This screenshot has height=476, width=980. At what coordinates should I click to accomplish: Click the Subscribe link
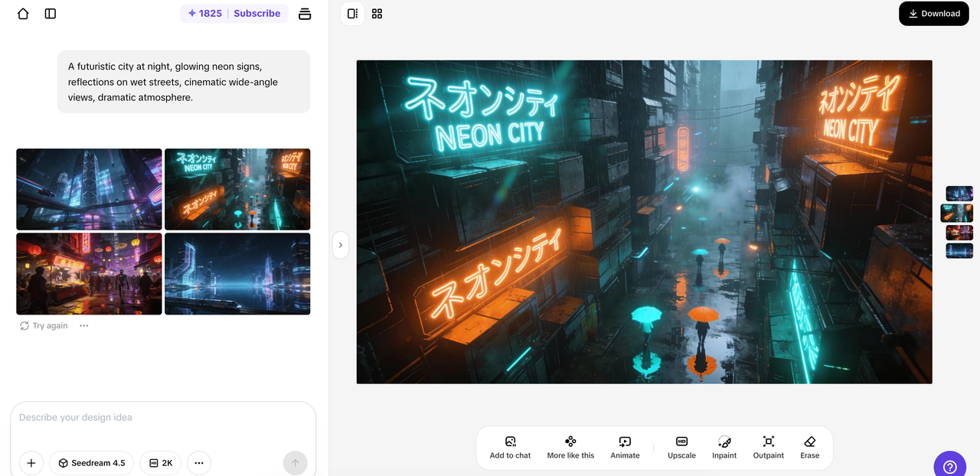click(257, 14)
